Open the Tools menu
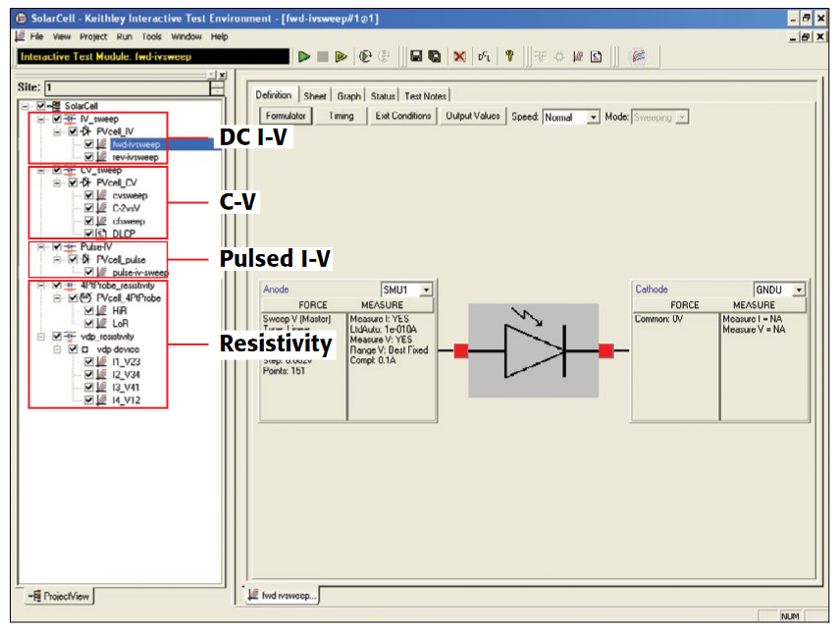 click(x=151, y=36)
